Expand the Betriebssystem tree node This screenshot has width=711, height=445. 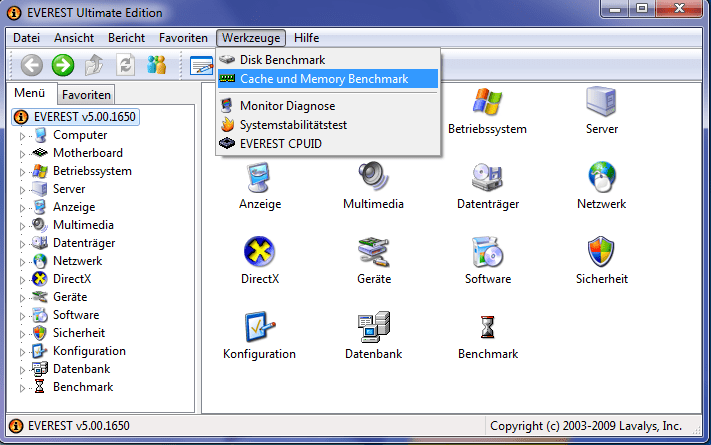click(x=22, y=172)
